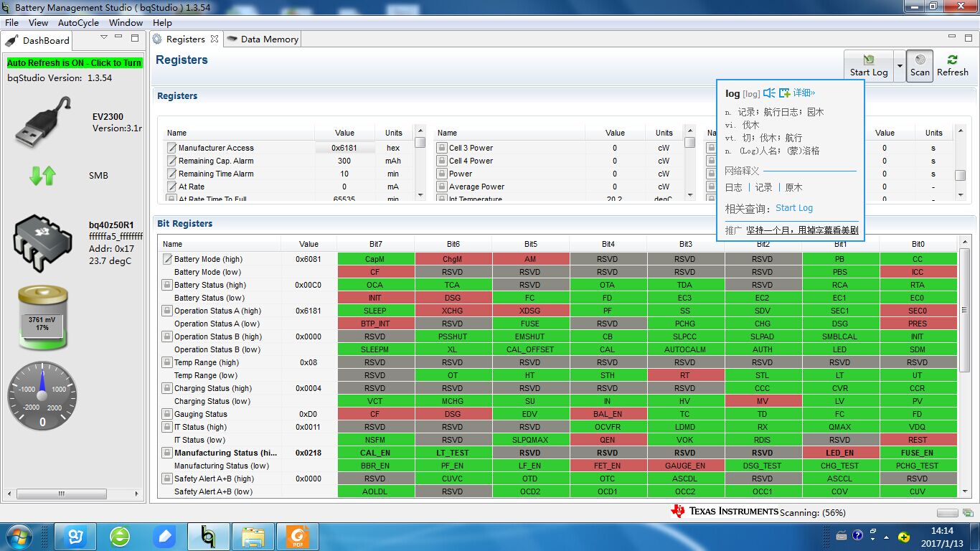Click the edit pencil icon beside Manufacturer Access
Screen dimensions: 980x551
[171, 148]
